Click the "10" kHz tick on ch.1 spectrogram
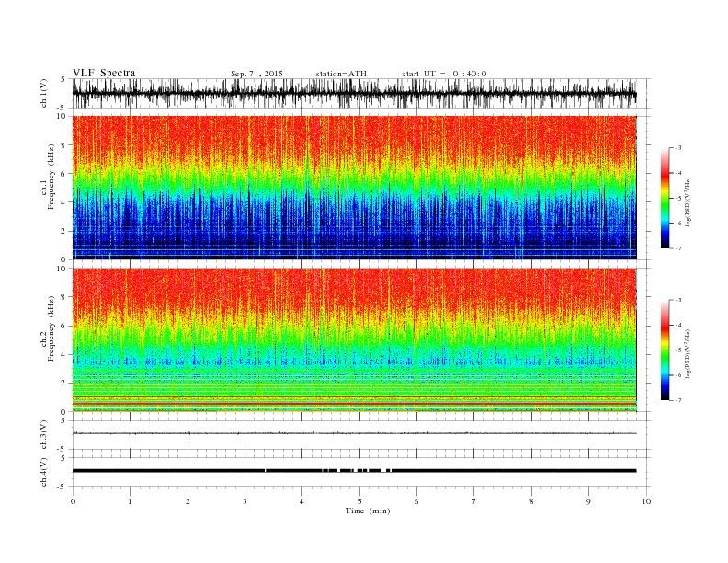The image size is (728, 563). point(62,116)
